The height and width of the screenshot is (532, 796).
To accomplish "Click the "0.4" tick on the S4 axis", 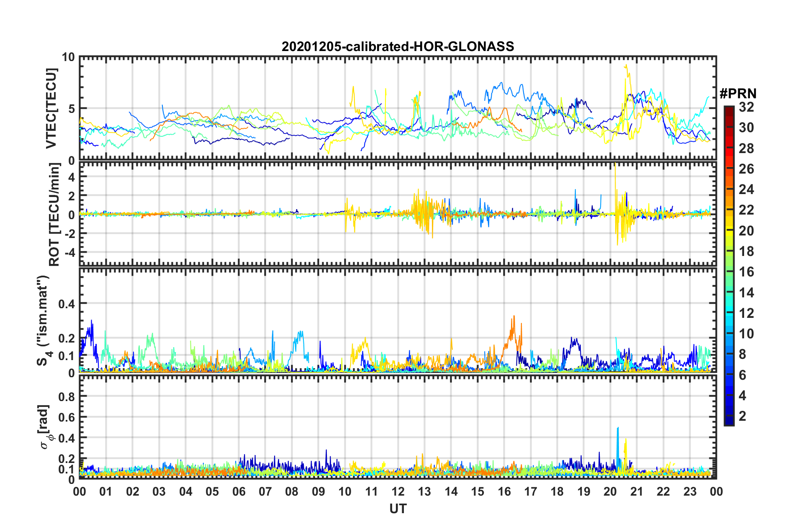I will point(67,304).
